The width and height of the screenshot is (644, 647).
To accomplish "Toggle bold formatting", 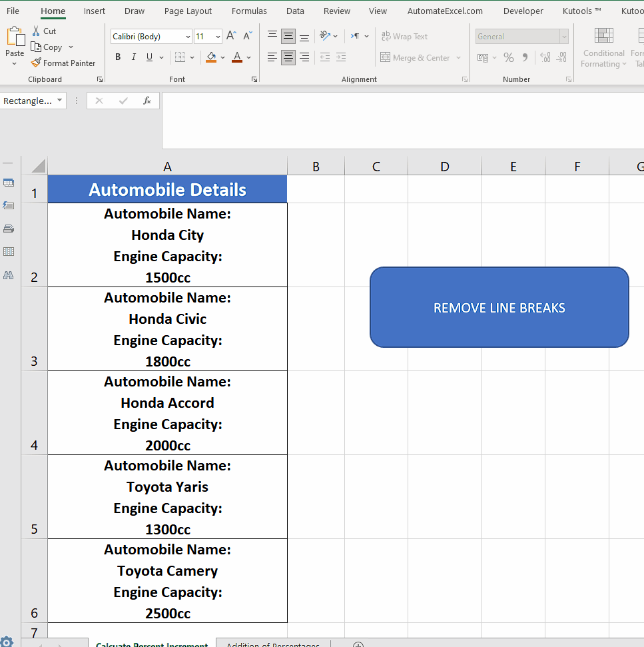I will pyautogui.click(x=118, y=57).
